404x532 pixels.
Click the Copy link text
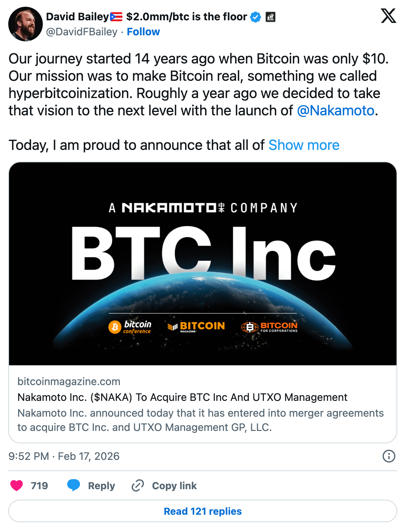click(x=174, y=485)
